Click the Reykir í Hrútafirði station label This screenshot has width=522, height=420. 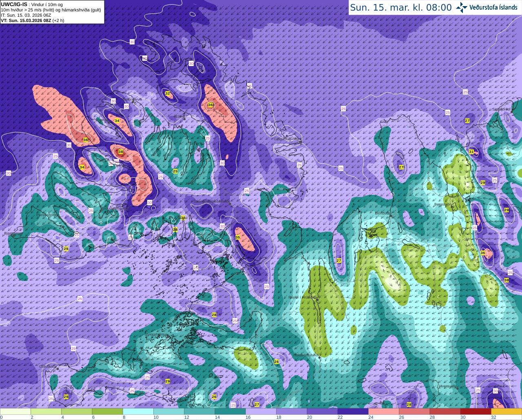[302, 297]
